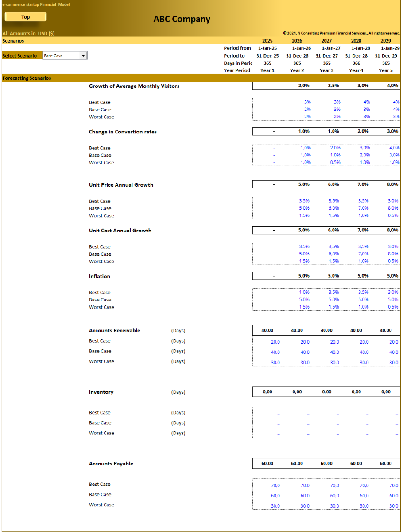Image resolution: width=403 pixels, height=532 pixels.
Task: Select Worst Case under Inflation
Action: click(101, 307)
